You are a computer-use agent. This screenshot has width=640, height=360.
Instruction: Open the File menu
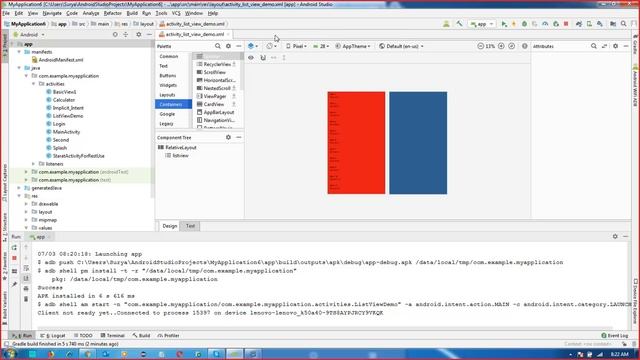6,13
